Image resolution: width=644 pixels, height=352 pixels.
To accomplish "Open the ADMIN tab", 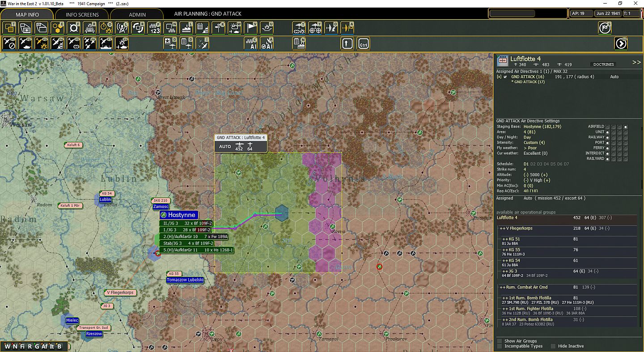I will 137,14.
